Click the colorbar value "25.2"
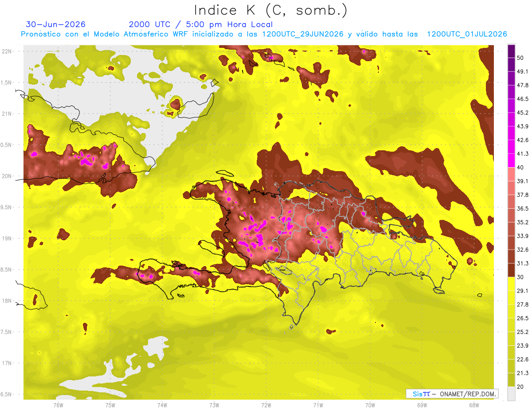Screen dimensions: 532x411 point(523,332)
